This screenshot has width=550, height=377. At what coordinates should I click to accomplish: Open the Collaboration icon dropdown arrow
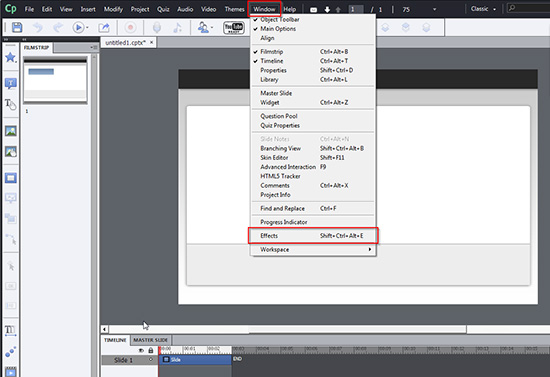click(212, 27)
